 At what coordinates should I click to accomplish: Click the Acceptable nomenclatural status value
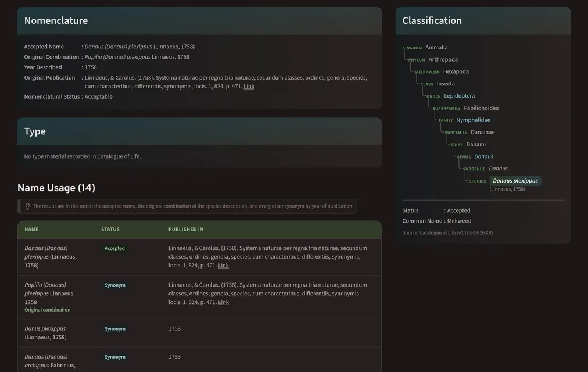(98, 96)
